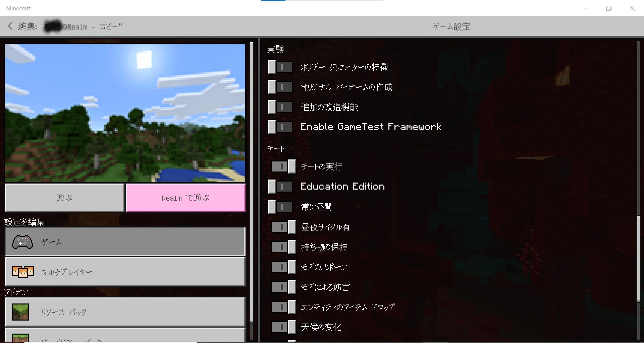Viewport: 644px width, 343px height.
Task: Click the world preview thumbnail image
Action: (x=125, y=113)
